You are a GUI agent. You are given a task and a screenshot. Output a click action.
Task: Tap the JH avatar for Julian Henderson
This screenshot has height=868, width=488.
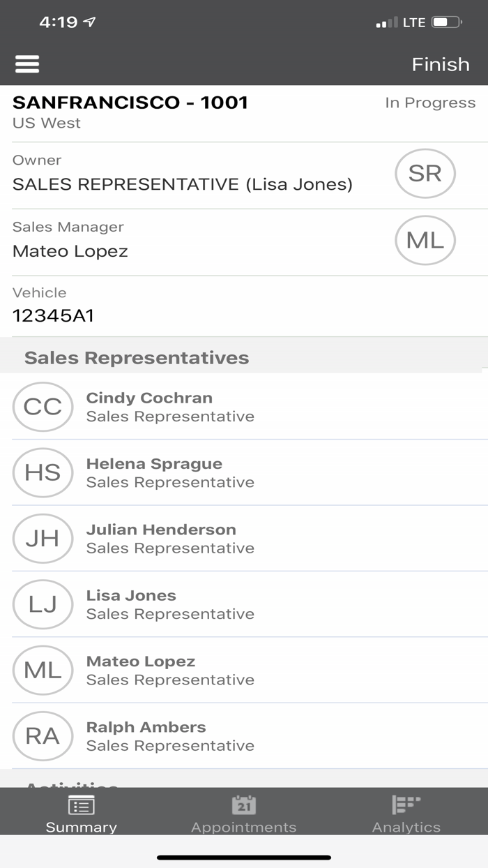click(43, 539)
